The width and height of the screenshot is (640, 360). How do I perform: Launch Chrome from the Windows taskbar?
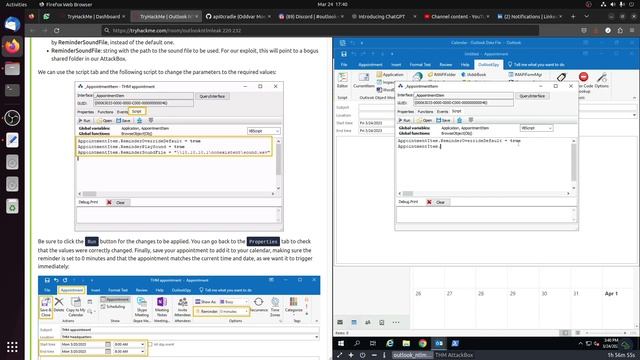(422, 344)
